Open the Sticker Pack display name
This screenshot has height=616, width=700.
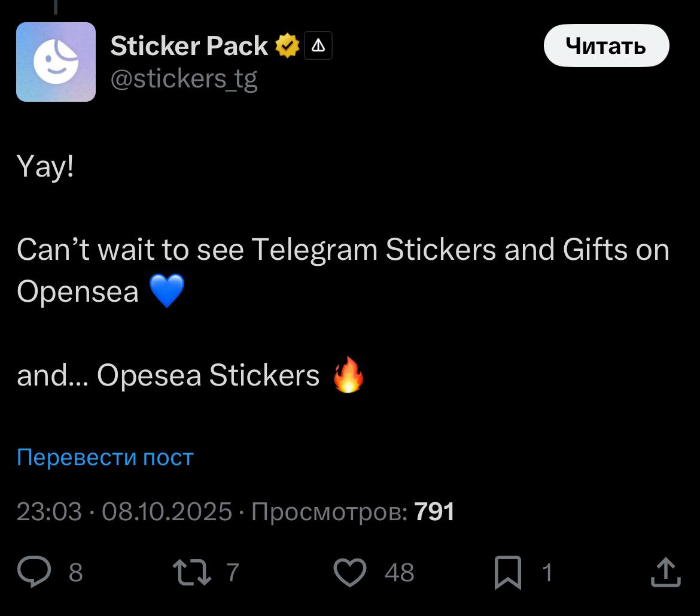coord(189,46)
